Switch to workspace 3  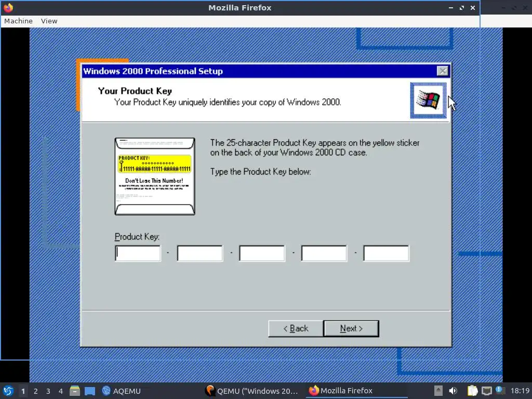click(48, 391)
